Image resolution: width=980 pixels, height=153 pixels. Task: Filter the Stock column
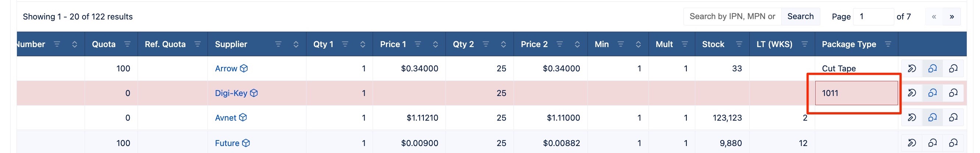coord(739,44)
